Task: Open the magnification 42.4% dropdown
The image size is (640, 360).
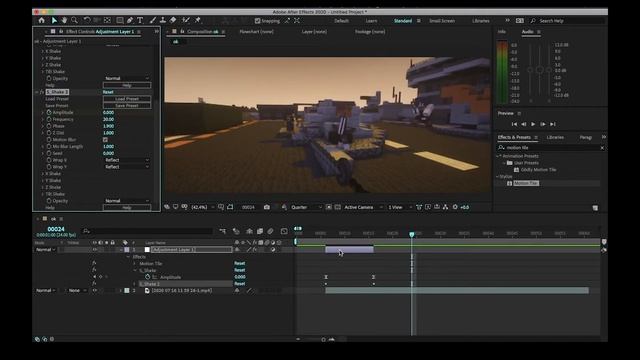Action: [x=202, y=207]
